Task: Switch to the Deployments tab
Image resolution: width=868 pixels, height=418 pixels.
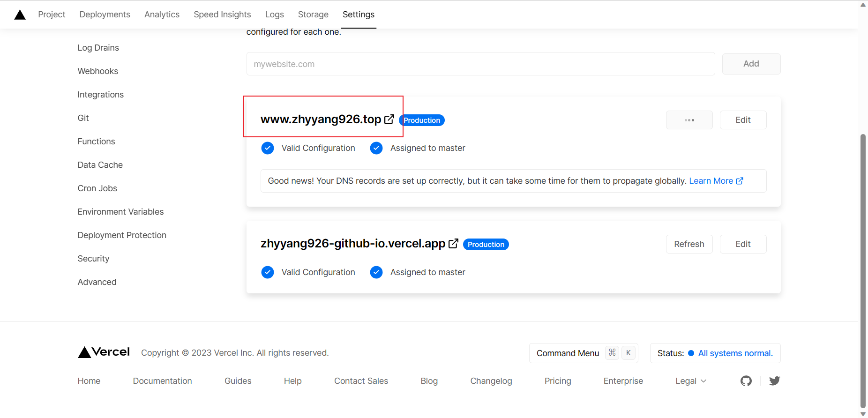Action: pyautogui.click(x=105, y=15)
